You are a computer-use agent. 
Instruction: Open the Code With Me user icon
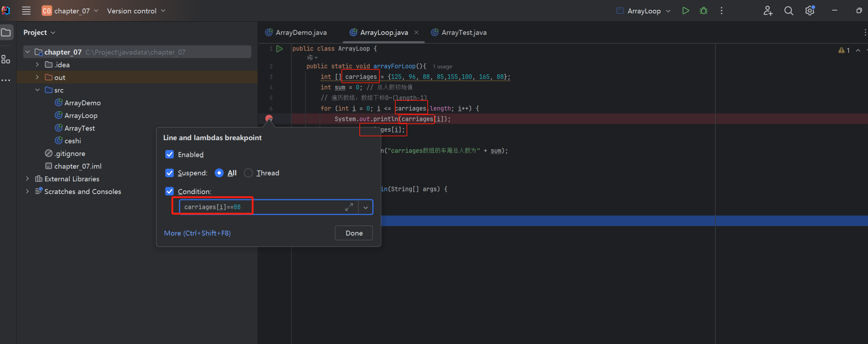tap(768, 11)
